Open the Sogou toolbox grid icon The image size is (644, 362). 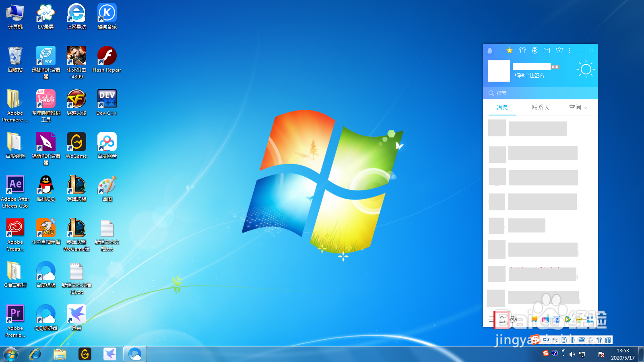click(608, 340)
